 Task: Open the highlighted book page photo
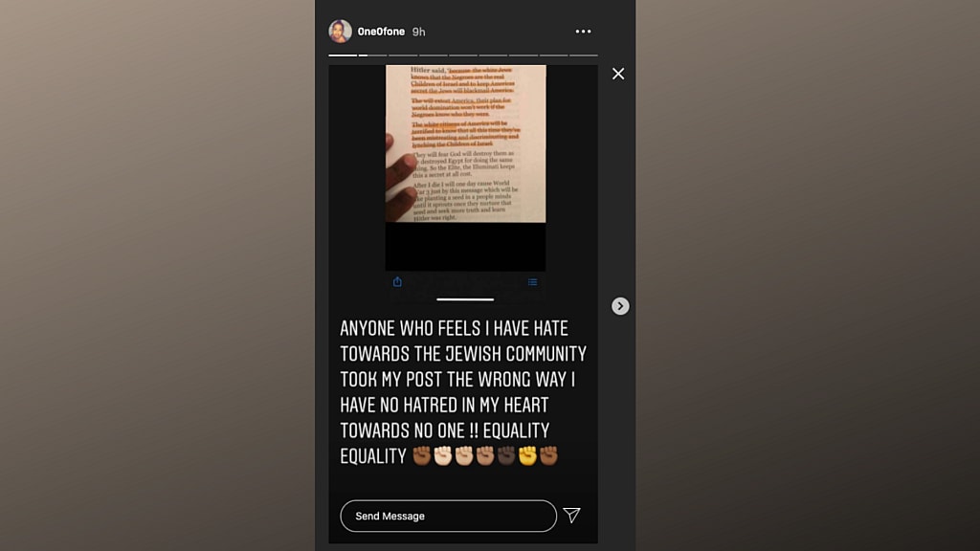[466, 143]
